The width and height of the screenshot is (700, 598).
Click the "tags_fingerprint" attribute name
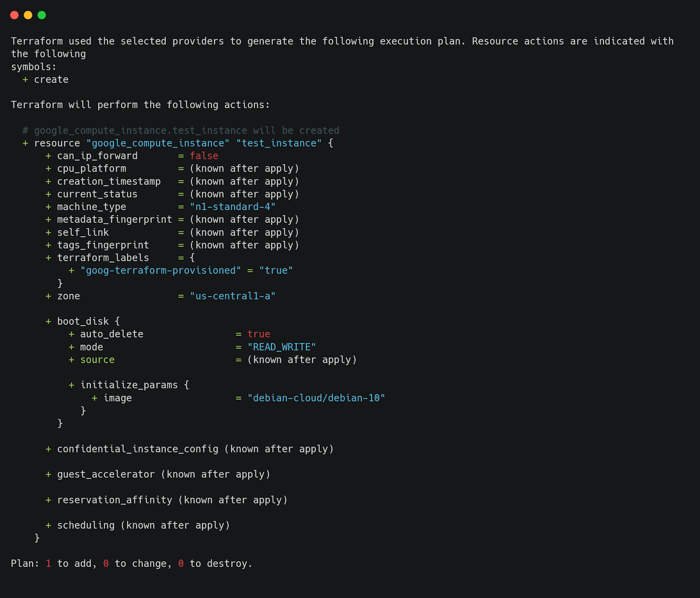(x=103, y=245)
